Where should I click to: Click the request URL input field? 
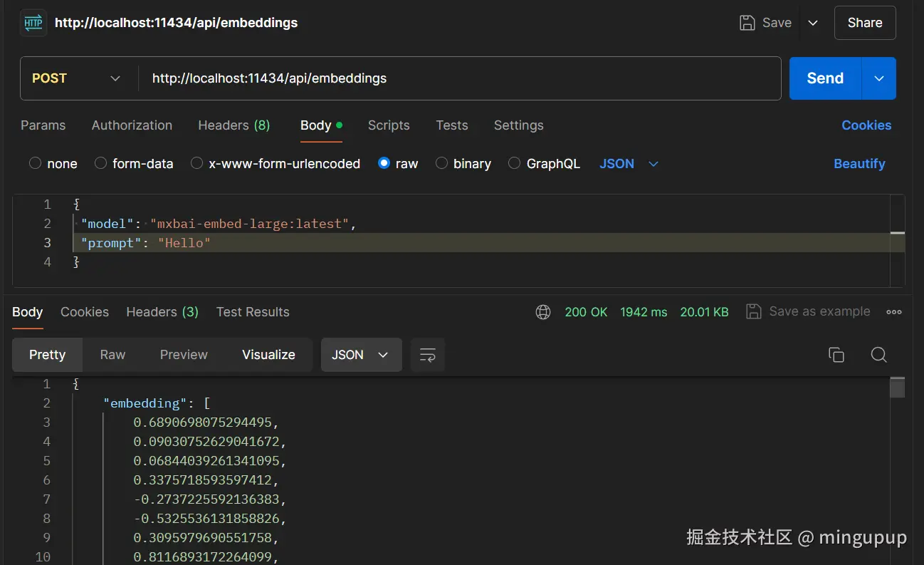[456, 78]
